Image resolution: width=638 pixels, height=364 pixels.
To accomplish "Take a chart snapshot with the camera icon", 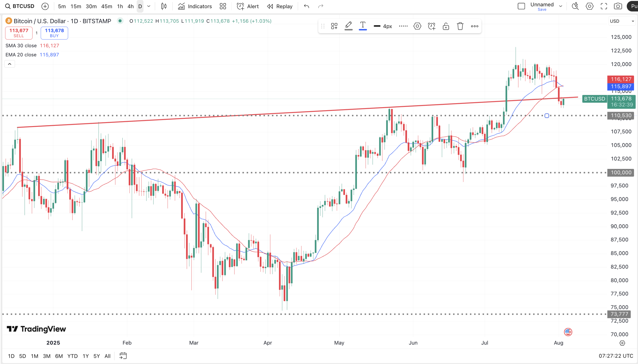I will pyautogui.click(x=618, y=6).
